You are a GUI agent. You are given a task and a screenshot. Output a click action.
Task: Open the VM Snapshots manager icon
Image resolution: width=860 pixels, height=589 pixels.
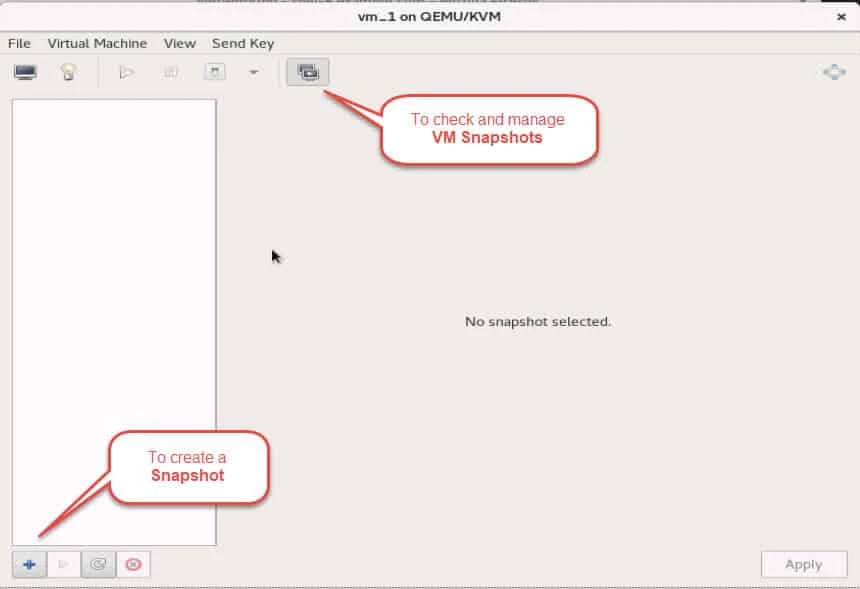pyautogui.click(x=307, y=71)
